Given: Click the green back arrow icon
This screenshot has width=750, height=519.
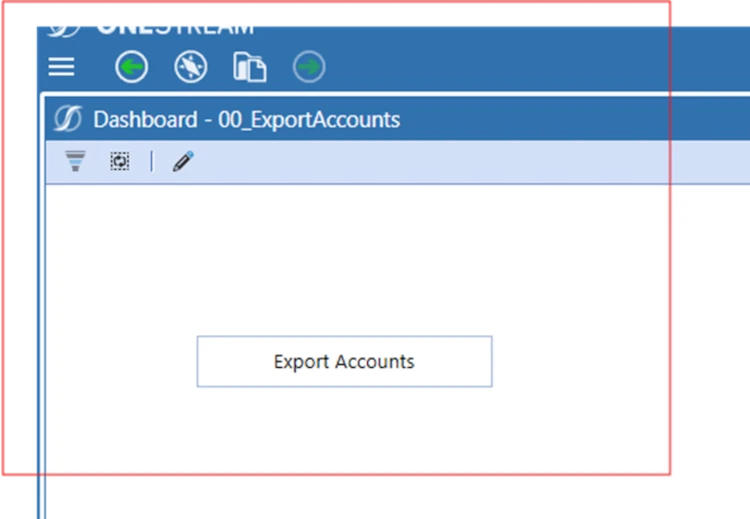Looking at the screenshot, I should [131, 67].
